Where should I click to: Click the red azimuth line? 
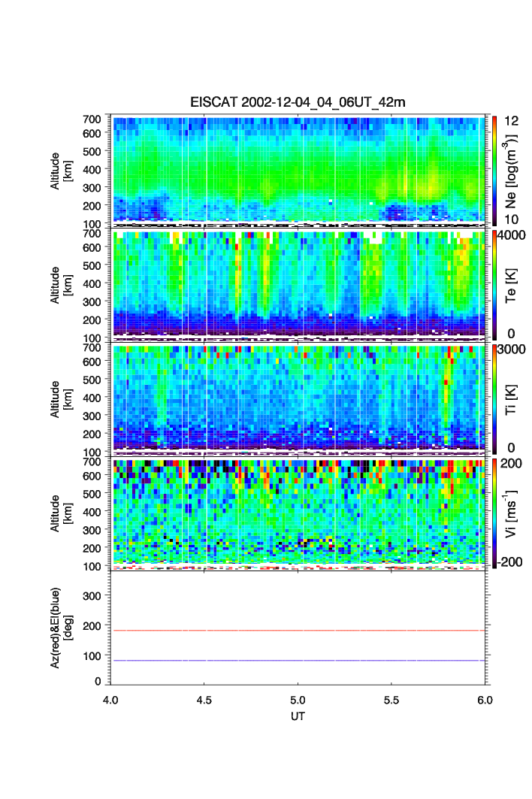pyautogui.click(x=298, y=631)
